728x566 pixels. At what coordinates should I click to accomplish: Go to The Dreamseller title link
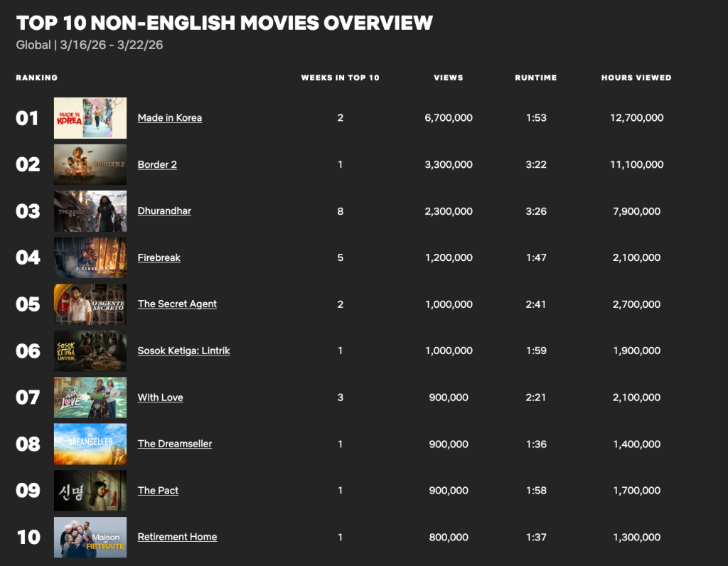click(x=175, y=444)
